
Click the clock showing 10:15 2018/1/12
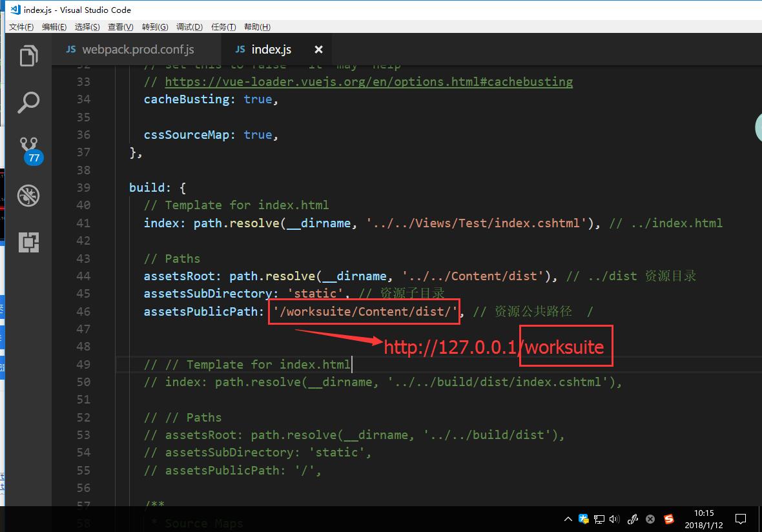(704, 519)
